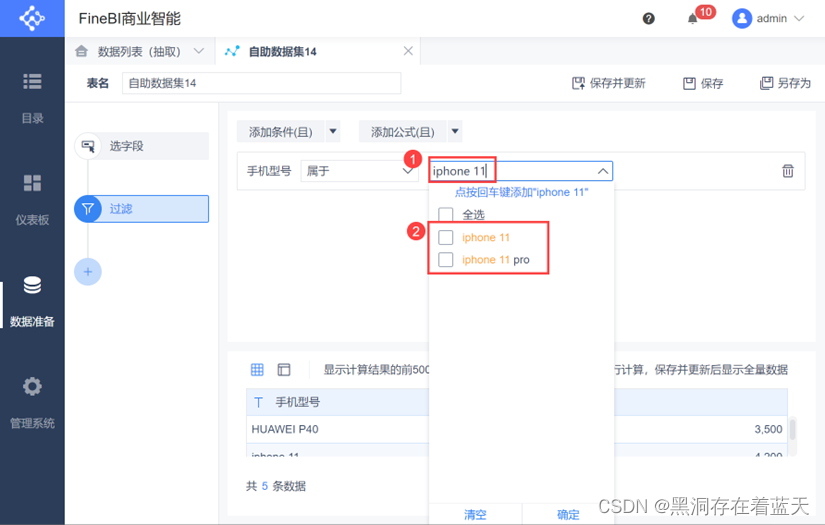The height and width of the screenshot is (525, 825).
Task: Click the 选字段 step icon
Action: (88, 146)
